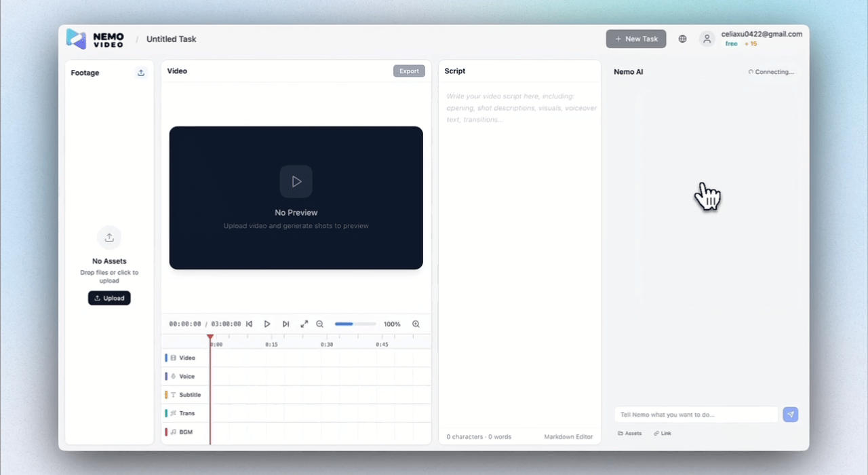Skip to the previous shot
Viewport: 868px width, 475px height.
tap(249, 324)
